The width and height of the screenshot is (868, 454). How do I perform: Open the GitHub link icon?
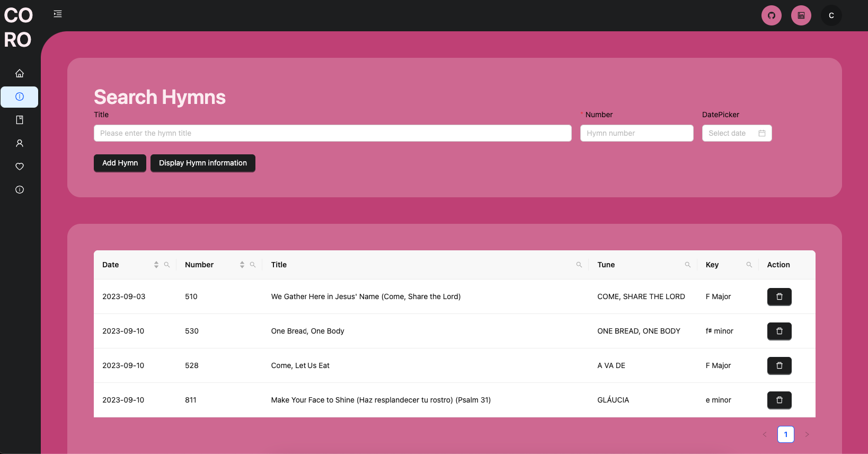pyautogui.click(x=771, y=15)
